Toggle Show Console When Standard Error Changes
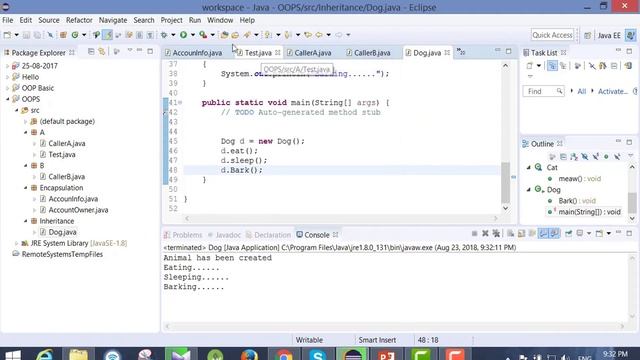This screenshot has height=360, width=640. click(x=554, y=233)
